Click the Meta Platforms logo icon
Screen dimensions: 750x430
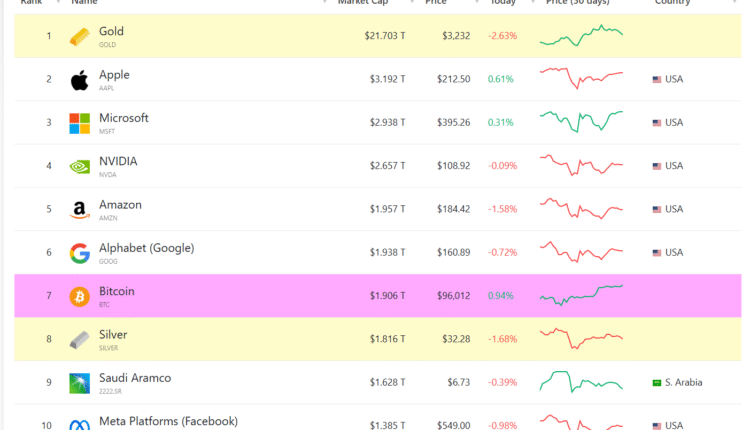pos(79,425)
